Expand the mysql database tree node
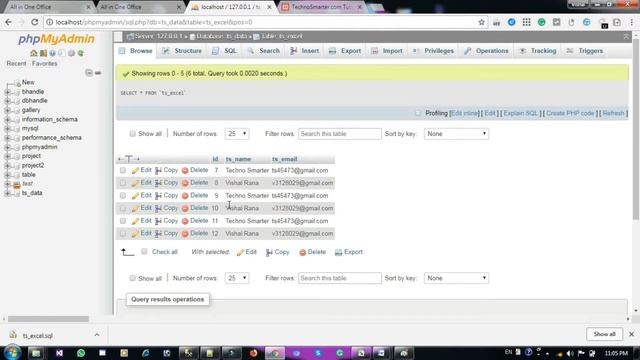 click(7, 129)
